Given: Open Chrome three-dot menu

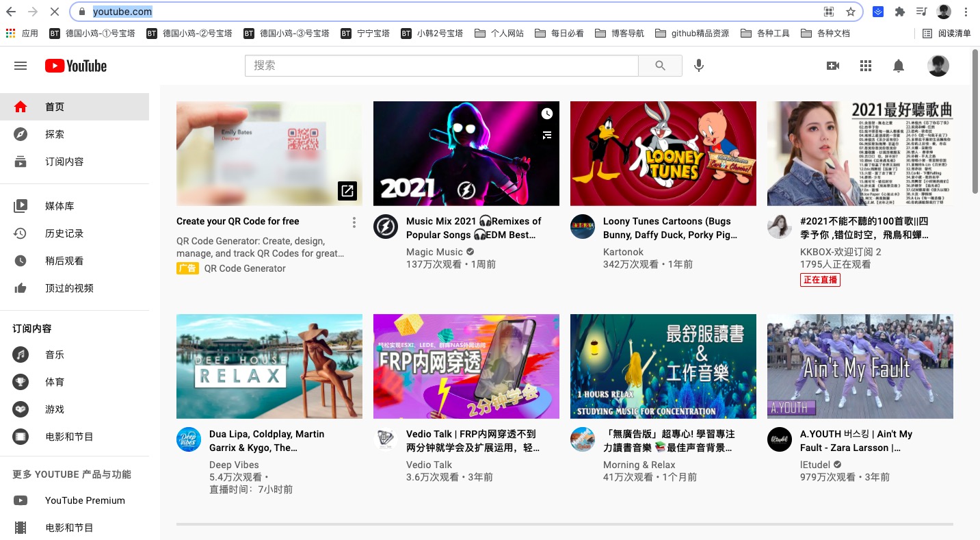Looking at the screenshot, I should (966, 12).
